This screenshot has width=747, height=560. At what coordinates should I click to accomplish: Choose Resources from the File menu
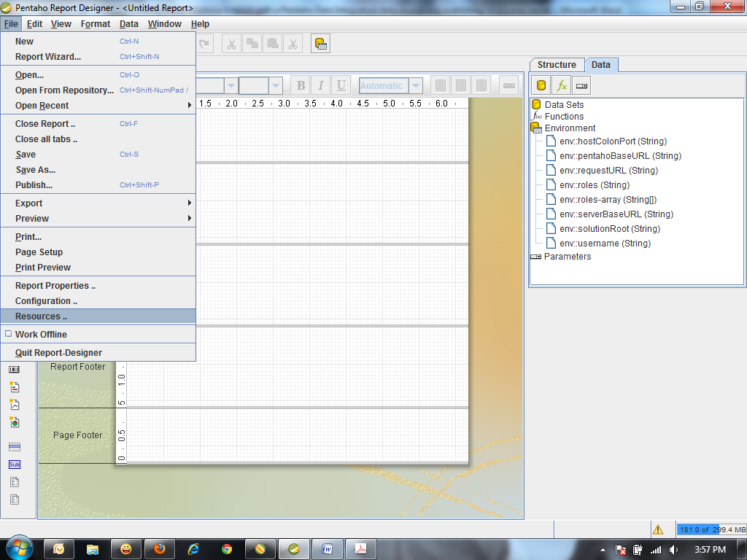coord(98,316)
